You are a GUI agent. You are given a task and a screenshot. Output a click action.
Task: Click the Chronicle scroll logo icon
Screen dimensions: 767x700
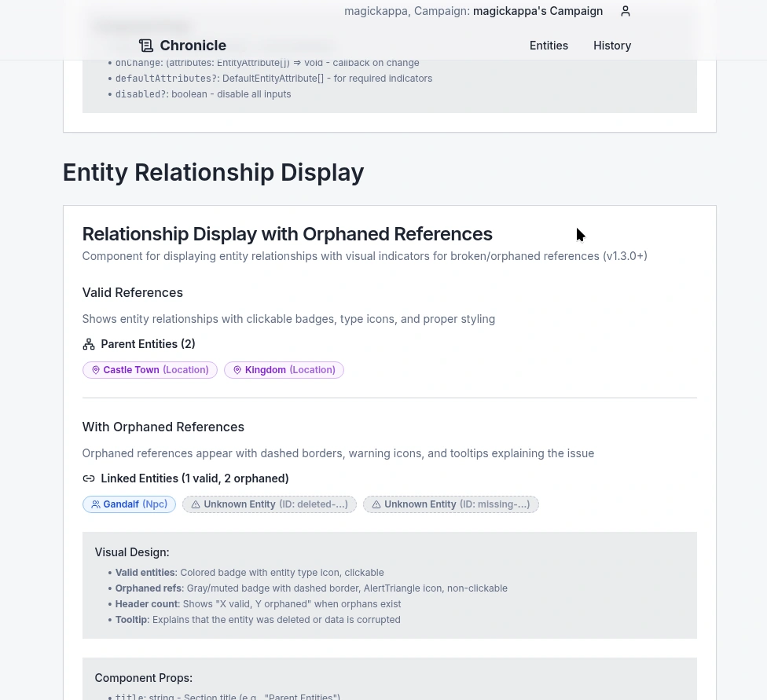[x=145, y=46]
